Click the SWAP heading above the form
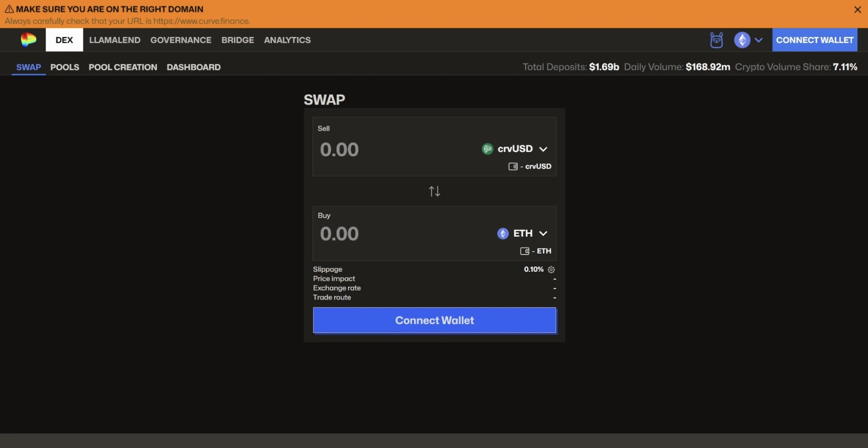The width and height of the screenshot is (868, 448). [x=324, y=100]
